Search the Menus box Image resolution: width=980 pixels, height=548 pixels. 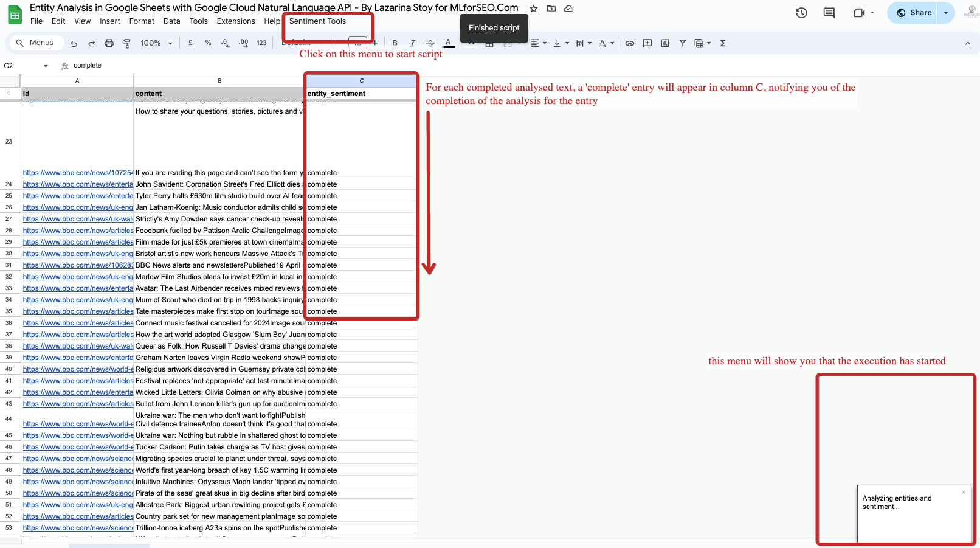pos(35,43)
